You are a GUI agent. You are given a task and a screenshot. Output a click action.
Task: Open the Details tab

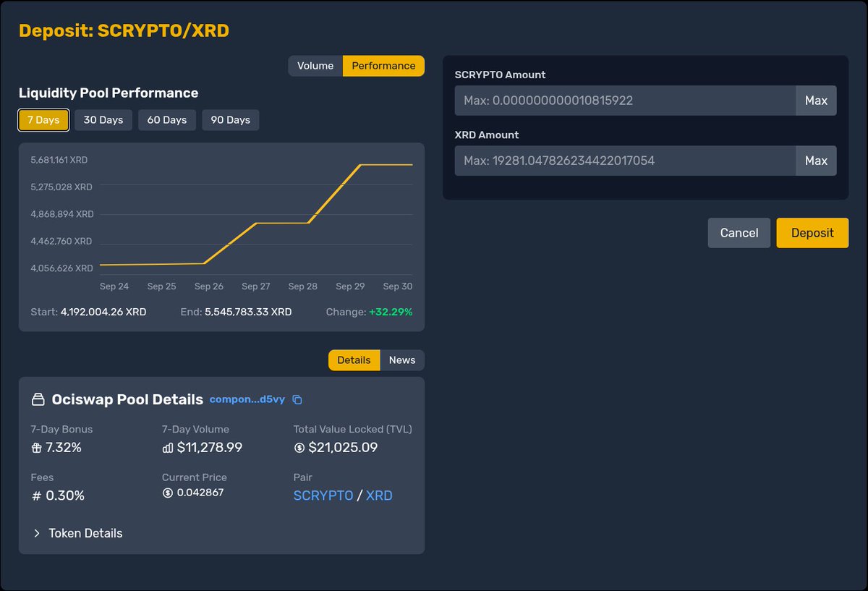pyautogui.click(x=354, y=360)
